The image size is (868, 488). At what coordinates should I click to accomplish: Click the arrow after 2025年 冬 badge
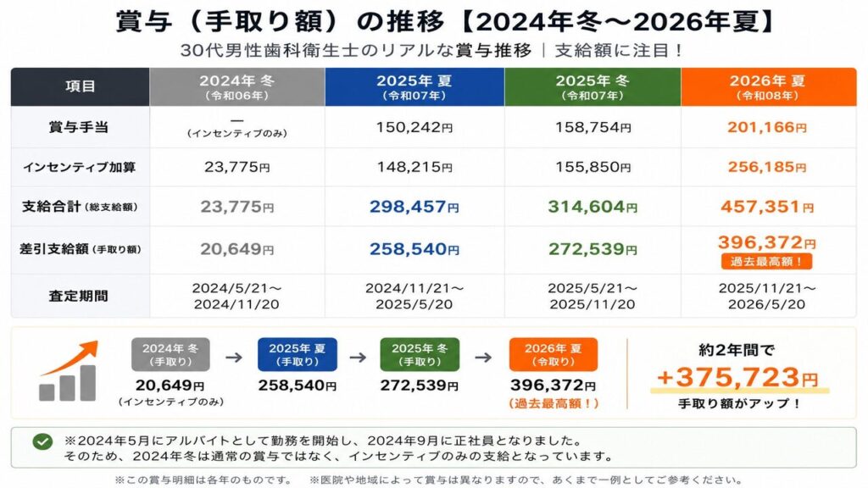click(483, 358)
